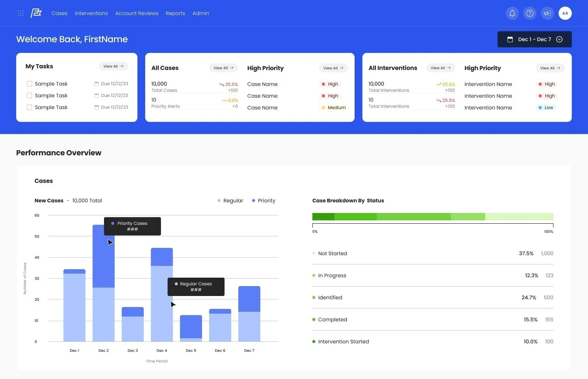
Task: Toggle the Priority legend item
Action: [x=263, y=201]
